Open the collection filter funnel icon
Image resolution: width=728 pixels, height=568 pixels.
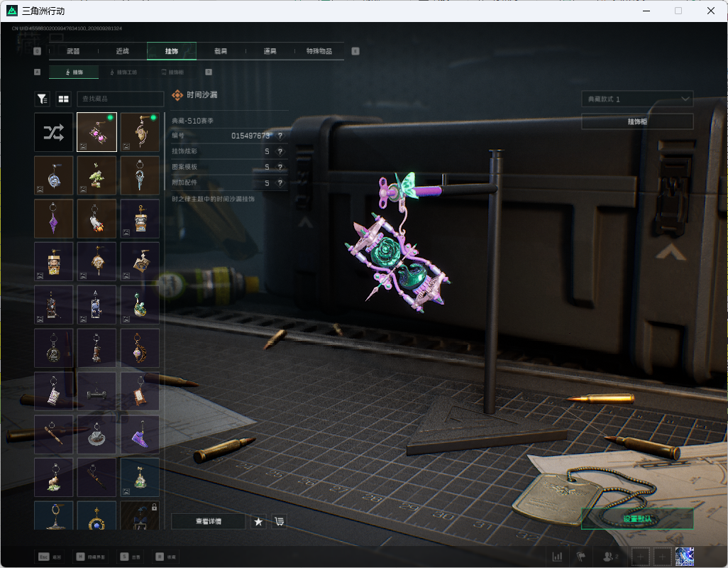click(x=43, y=99)
